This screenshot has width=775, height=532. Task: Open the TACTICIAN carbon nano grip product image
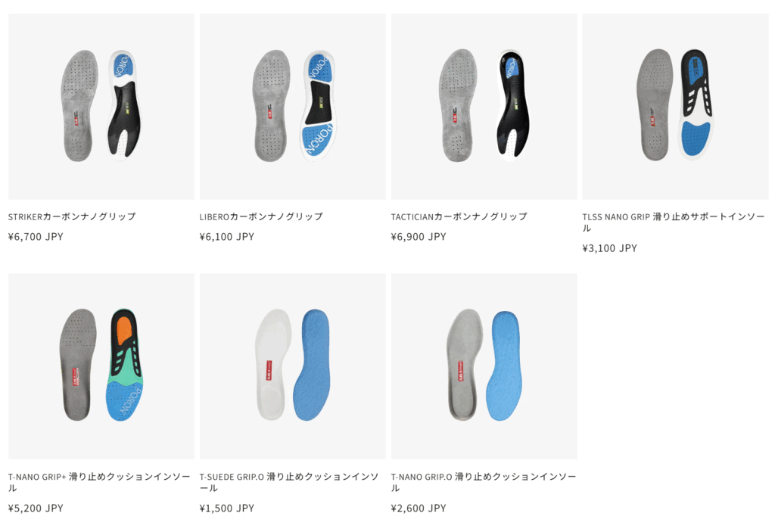pos(484,107)
